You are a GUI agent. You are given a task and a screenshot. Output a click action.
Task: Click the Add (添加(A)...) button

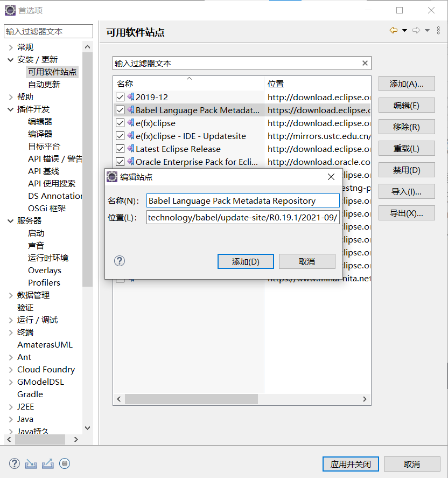pos(407,84)
